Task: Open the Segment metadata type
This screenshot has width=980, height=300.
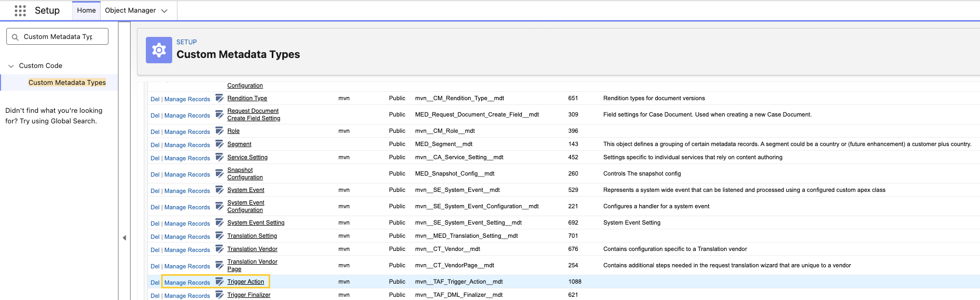Action: 239,144
